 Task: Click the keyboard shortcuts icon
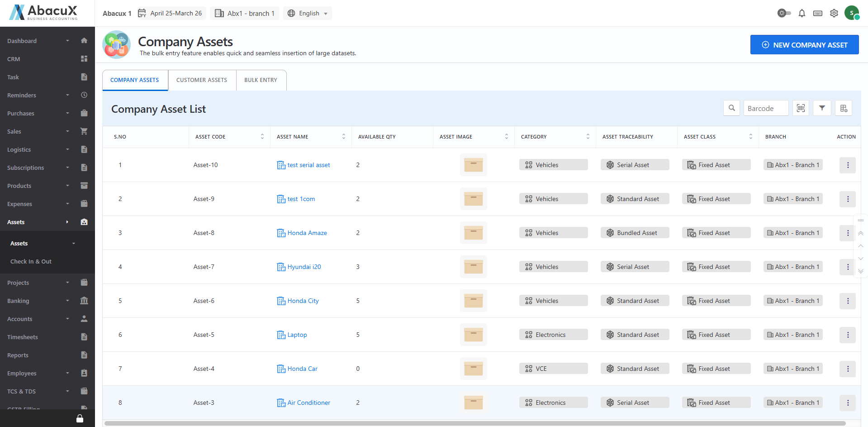pyautogui.click(x=817, y=13)
